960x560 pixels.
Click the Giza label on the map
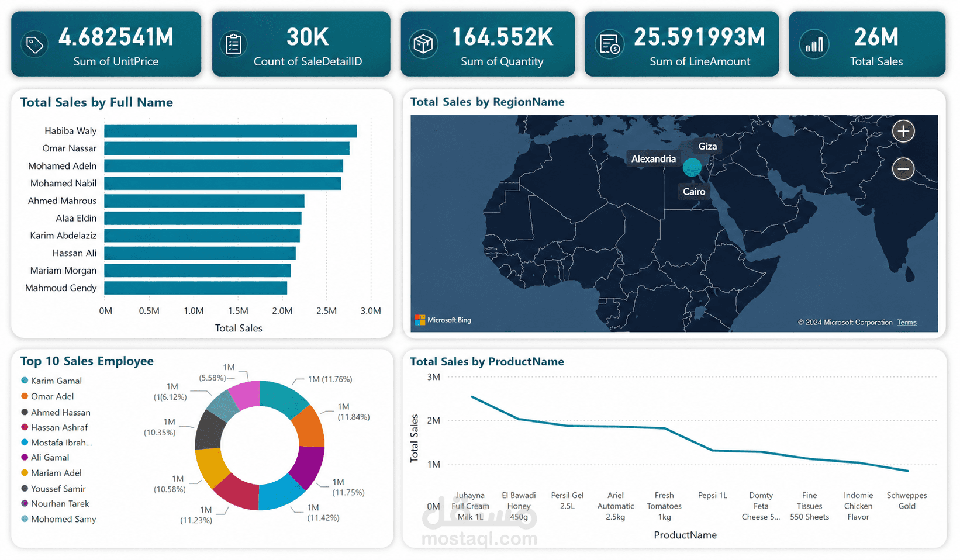707,146
